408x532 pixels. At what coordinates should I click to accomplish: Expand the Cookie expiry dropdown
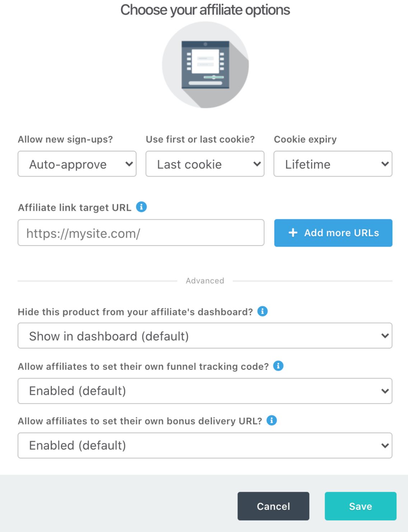click(x=333, y=164)
